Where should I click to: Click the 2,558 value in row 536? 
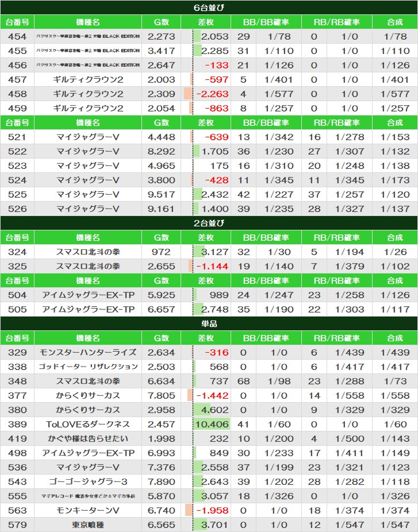coord(215,467)
